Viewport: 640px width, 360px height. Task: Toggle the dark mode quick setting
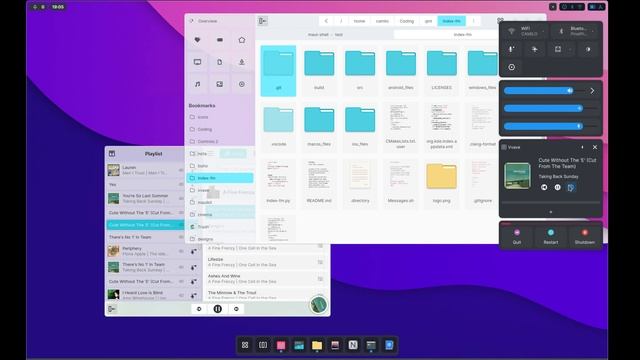588,49
